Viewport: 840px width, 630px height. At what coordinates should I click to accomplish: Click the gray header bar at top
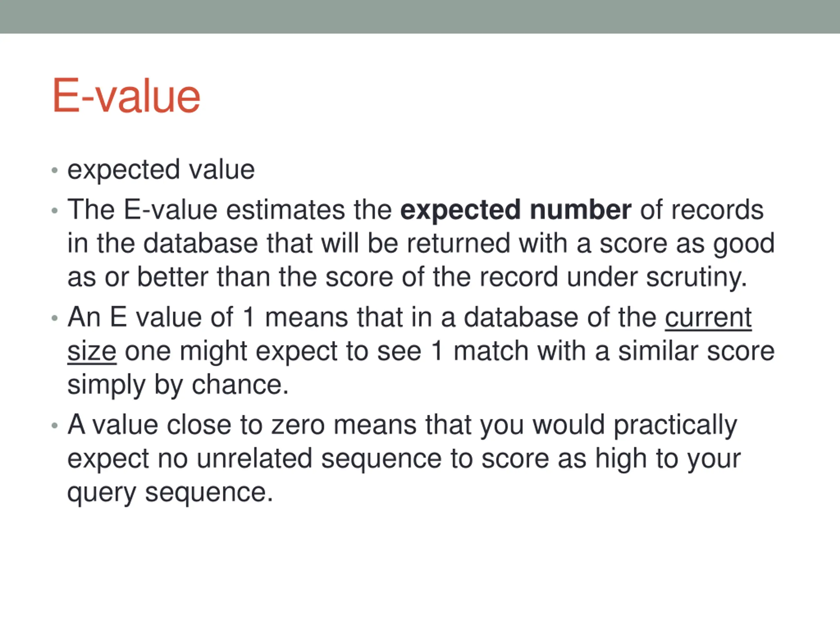tap(420, 17)
